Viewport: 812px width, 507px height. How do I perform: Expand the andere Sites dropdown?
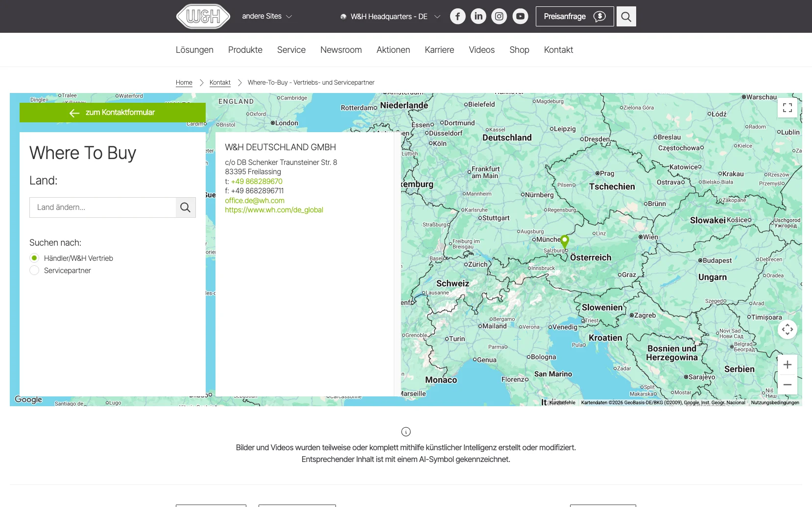(x=267, y=16)
